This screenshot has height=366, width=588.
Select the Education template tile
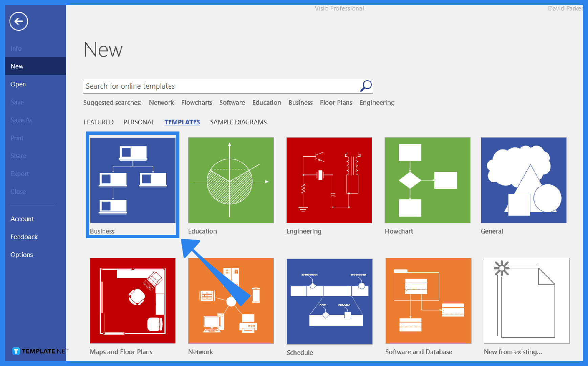pyautogui.click(x=231, y=180)
